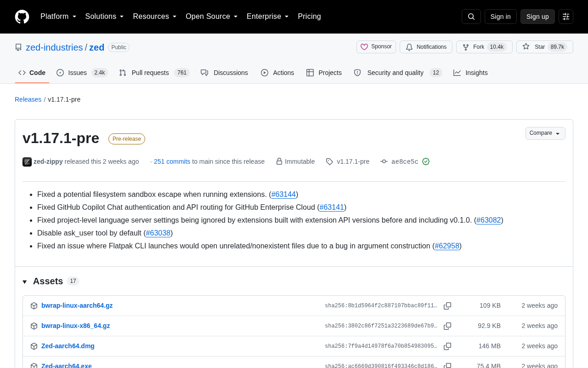This screenshot has height=368, width=588.
Task: Click the sha256:8b1d5964f2c887107bbac89f11 hash text
Action: click(x=381, y=306)
